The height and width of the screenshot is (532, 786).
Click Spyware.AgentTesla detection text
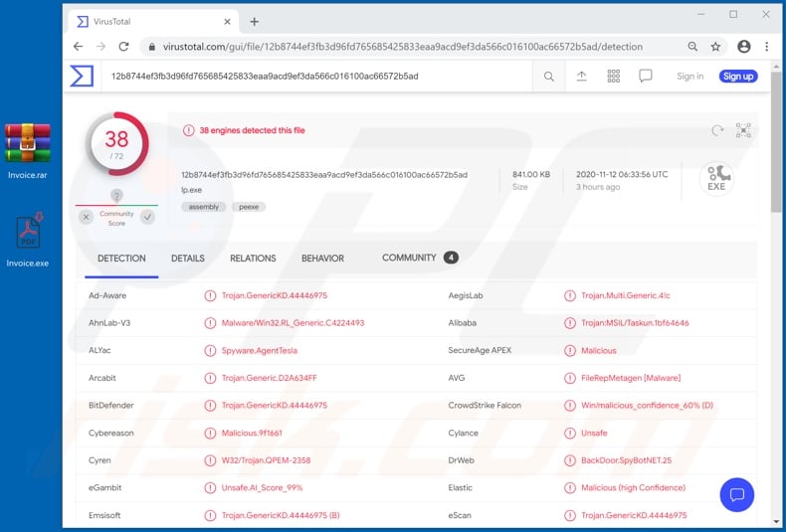[x=259, y=351]
